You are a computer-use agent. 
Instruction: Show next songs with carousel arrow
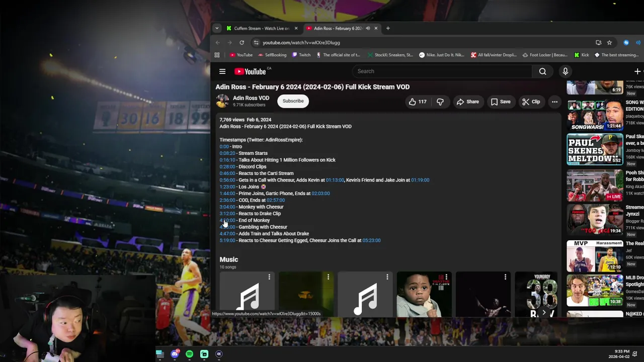(x=544, y=313)
